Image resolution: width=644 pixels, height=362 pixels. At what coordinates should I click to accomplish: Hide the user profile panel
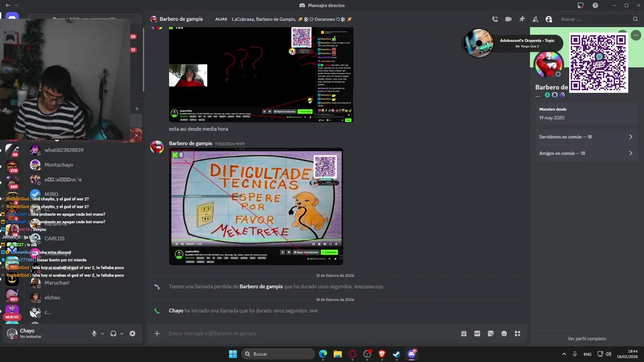click(548, 19)
